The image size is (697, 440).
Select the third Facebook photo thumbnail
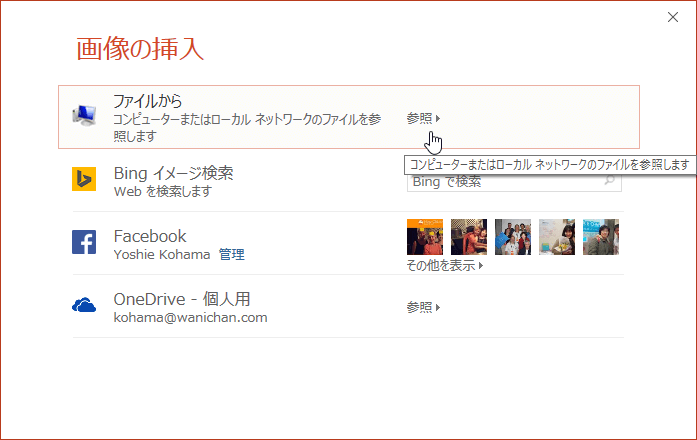(513, 237)
